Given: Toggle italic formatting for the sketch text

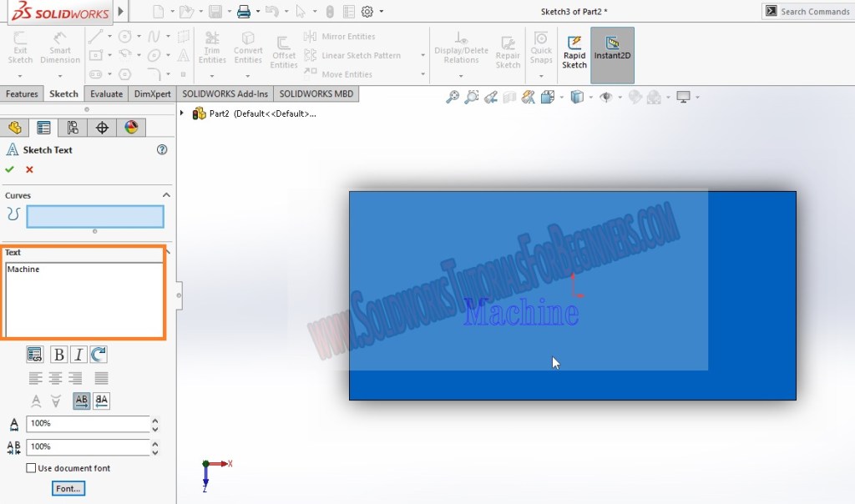Looking at the screenshot, I should (x=78, y=354).
